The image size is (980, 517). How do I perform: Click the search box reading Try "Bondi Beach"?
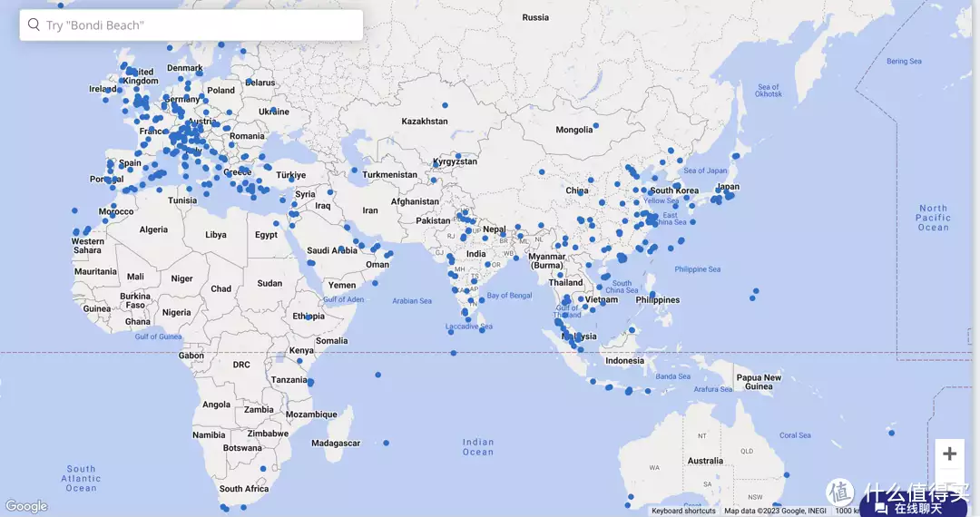(x=191, y=25)
